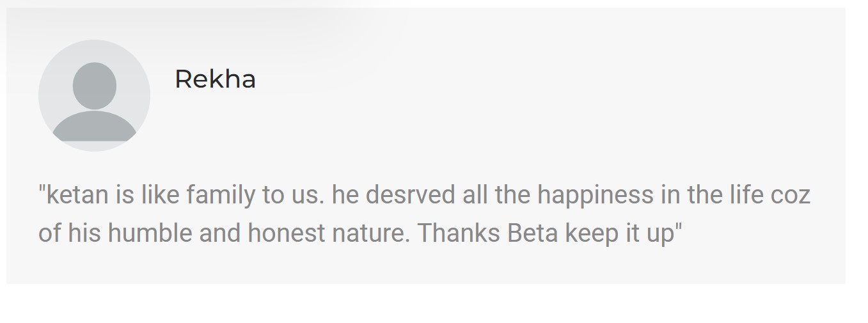
Task: Click empty card space right of Rekha's name
Action: (512, 79)
